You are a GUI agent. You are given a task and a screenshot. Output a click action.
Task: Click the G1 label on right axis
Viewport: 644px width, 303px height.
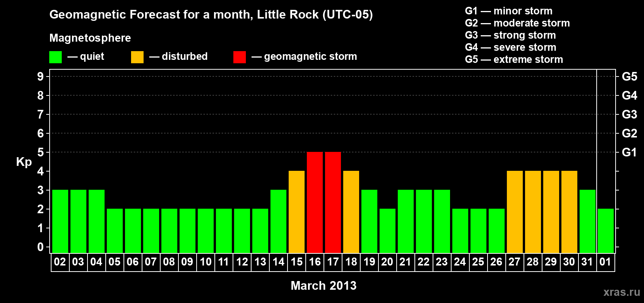[630, 152]
